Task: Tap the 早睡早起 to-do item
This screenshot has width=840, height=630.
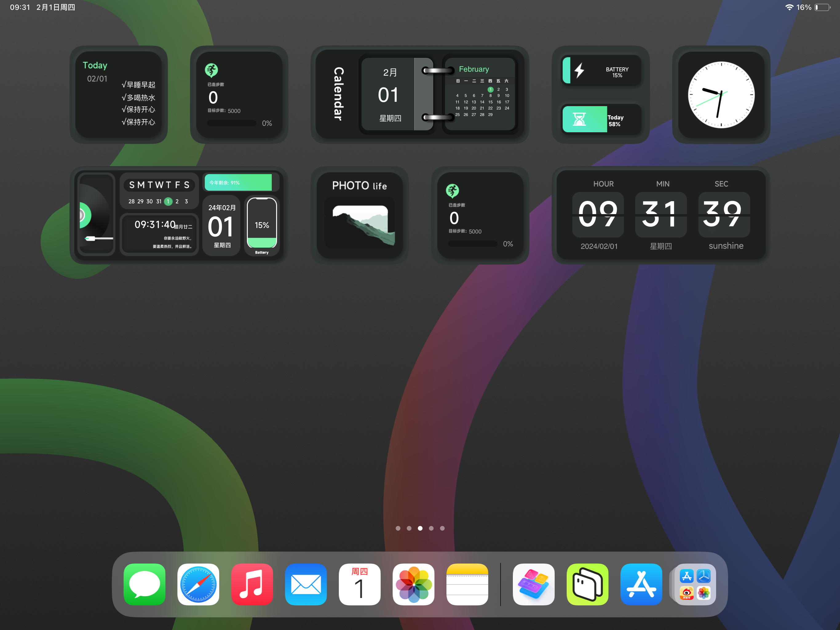Action: tap(138, 85)
